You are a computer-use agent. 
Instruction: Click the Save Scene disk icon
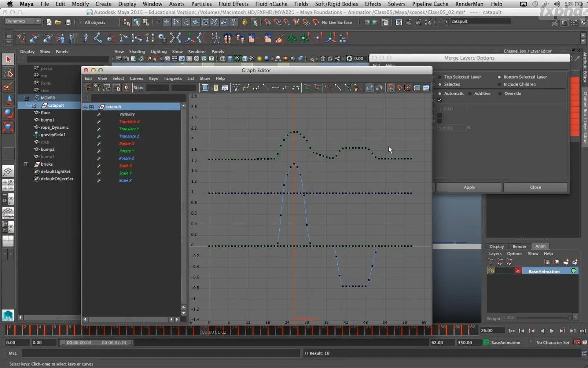(68, 22)
